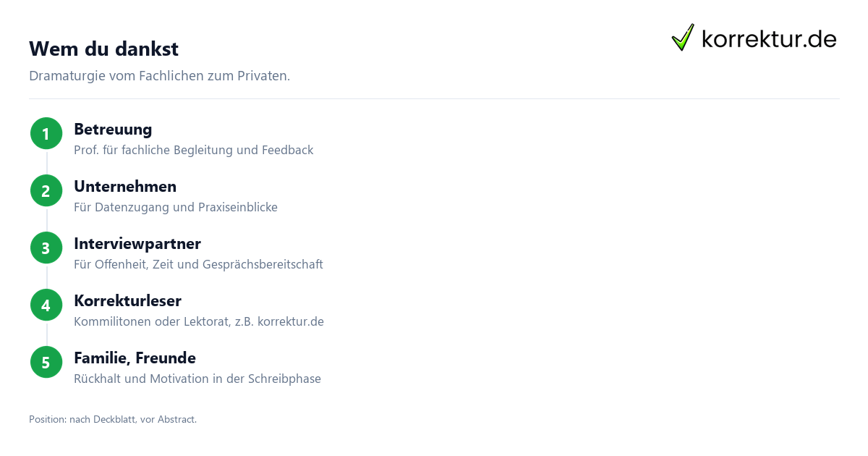The width and height of the screenshot is (868, 456).
Task: Click the Prof. für fachliche Begleitung description
Action: pos(193,151)
